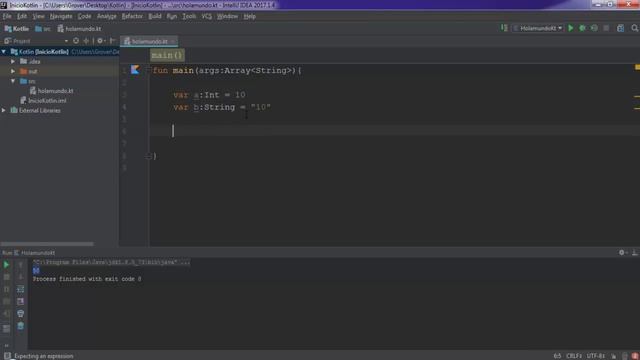Viewport: 640px width, 360px height.
Task: Click the Project panel horizontal scrollbar
Action: click(47, 244)
